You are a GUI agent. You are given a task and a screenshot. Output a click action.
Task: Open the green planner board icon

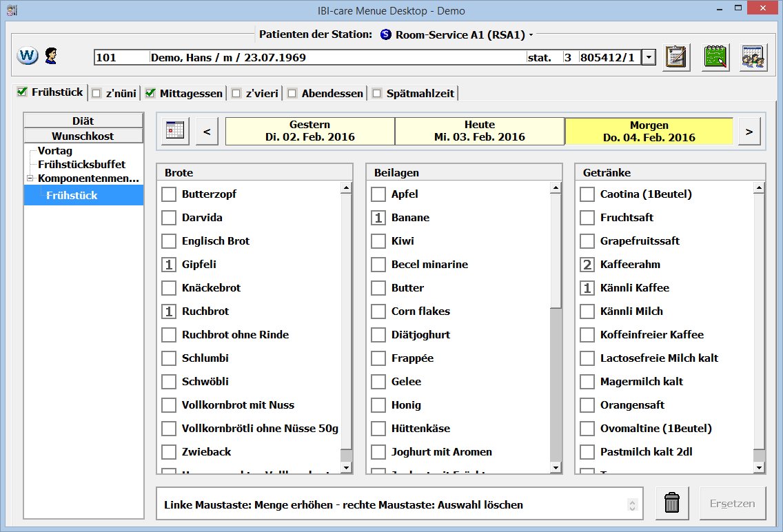coord(715,57)
